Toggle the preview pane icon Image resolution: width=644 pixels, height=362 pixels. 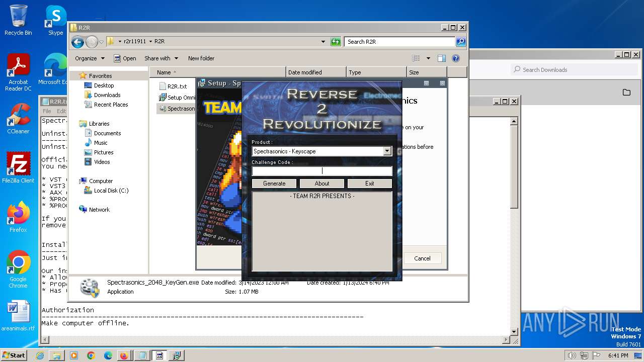tap(442, 58)
